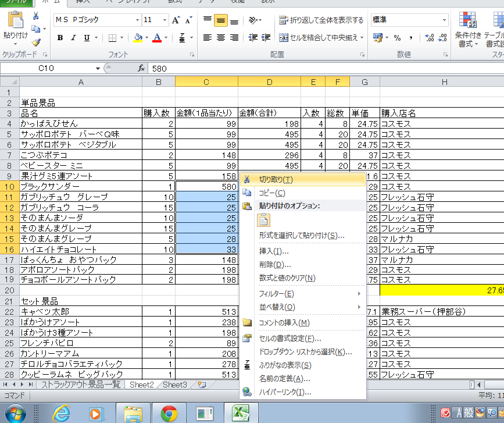Viewport: 504px width, 423px height.
Task: Select middle vertical alignment icon
Action: pos(221,20)
